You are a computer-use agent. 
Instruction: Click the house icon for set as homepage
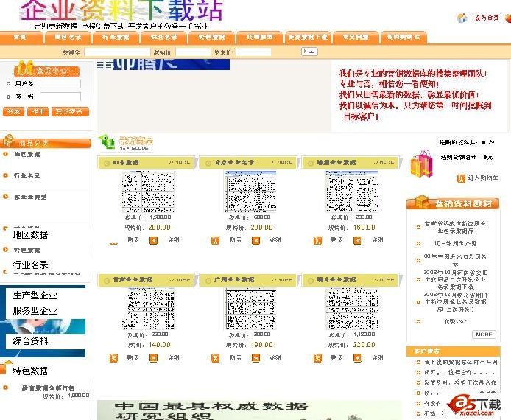(x=462, y=18)
